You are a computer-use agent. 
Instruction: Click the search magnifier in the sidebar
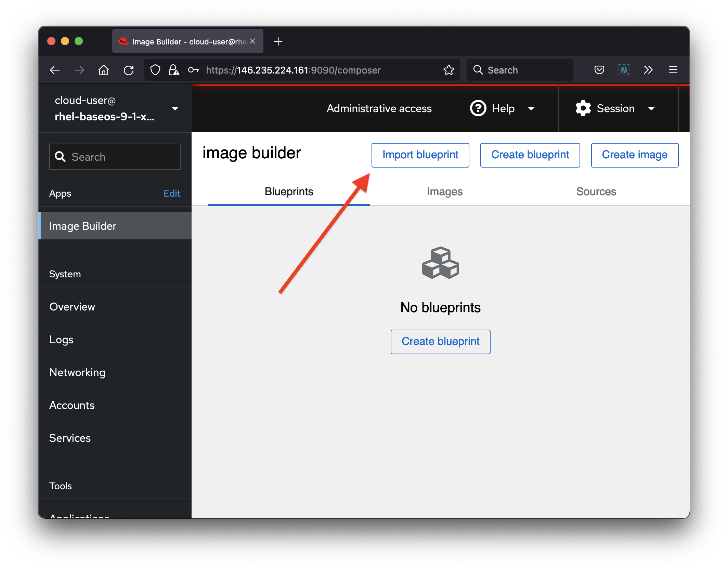(61, 157)
